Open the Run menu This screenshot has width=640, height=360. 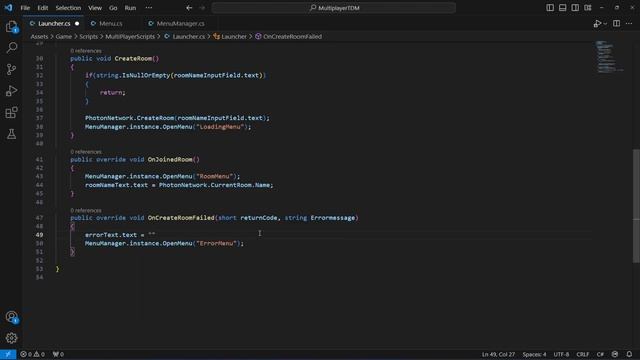click(x=130, y=8)
